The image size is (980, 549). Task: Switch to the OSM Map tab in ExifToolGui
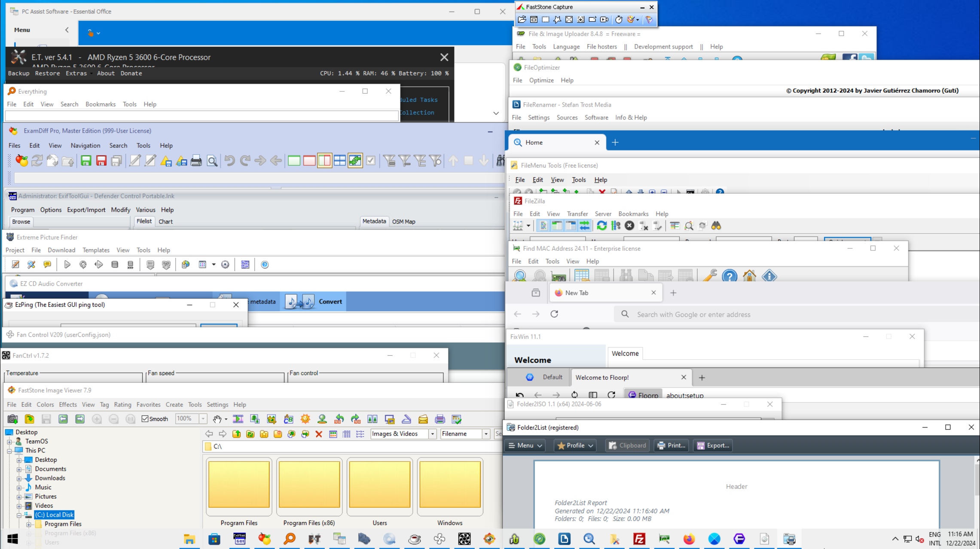(x=403, y=222)
